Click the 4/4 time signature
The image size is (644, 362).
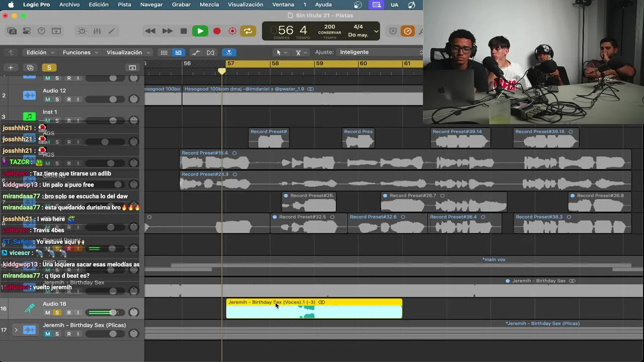pos(358,27)
